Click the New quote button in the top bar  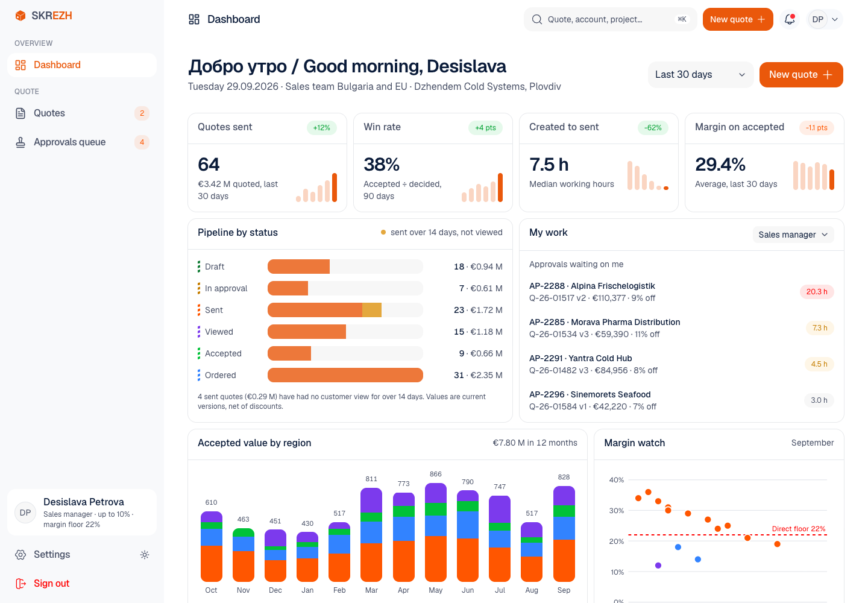click(x=738, y=19)
